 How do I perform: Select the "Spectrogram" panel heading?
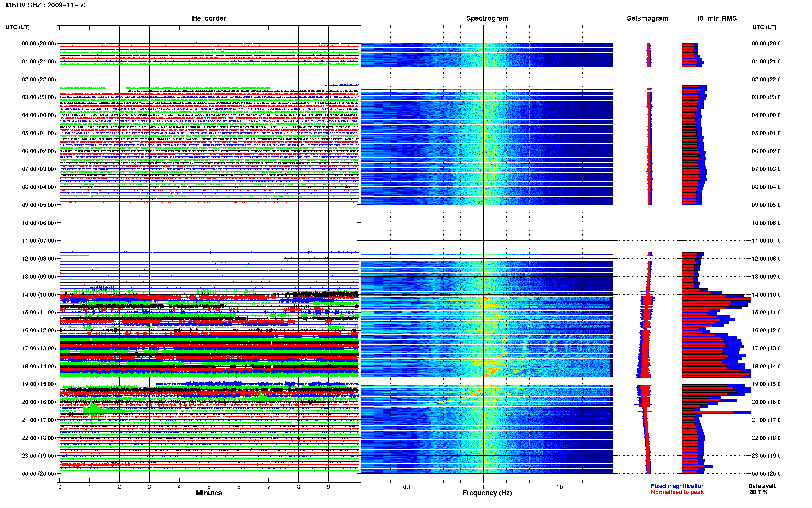487,18
